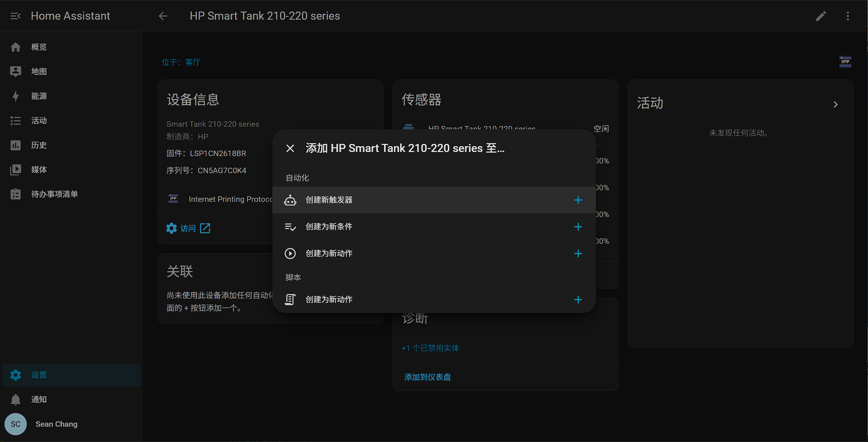Go back with the arrow icon
Viewport: 868px width, 442px height.
pyautogui.click(x=163, y=16)
